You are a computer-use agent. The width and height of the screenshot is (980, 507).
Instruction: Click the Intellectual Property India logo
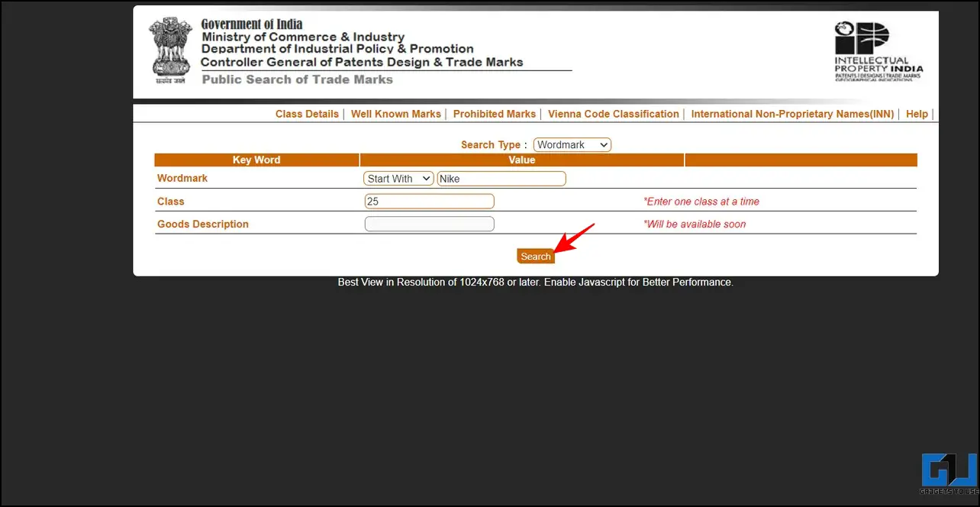pos(878,50)
